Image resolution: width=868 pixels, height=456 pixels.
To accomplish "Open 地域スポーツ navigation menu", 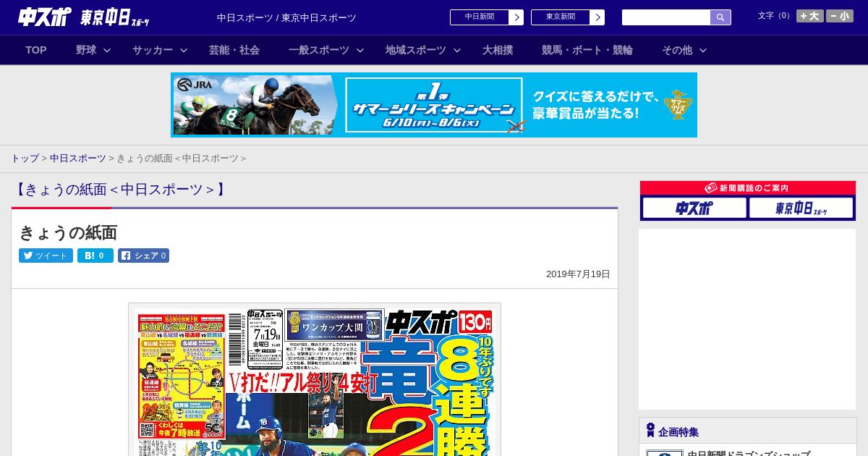I will pos(416,50).
